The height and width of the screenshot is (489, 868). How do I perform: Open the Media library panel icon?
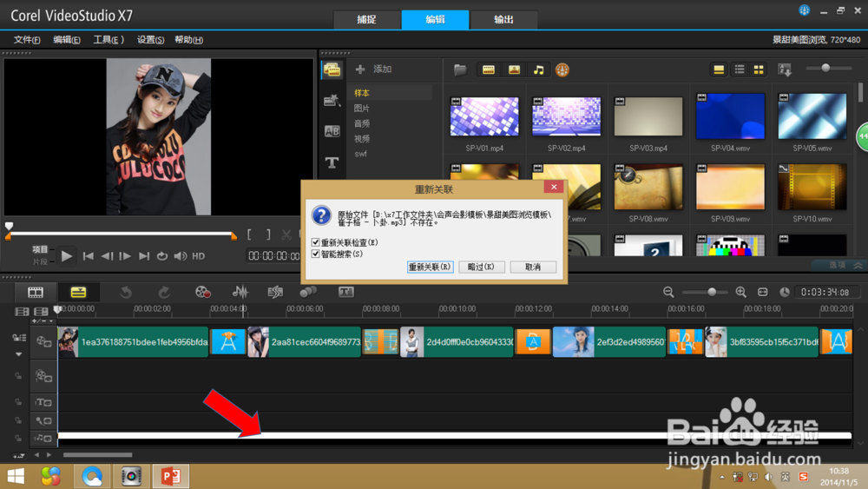[x=332, y=69]
